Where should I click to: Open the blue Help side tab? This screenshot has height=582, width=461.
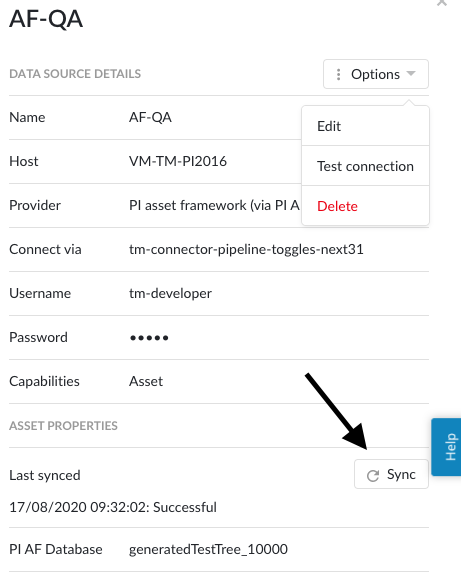[x=447, y=447]
